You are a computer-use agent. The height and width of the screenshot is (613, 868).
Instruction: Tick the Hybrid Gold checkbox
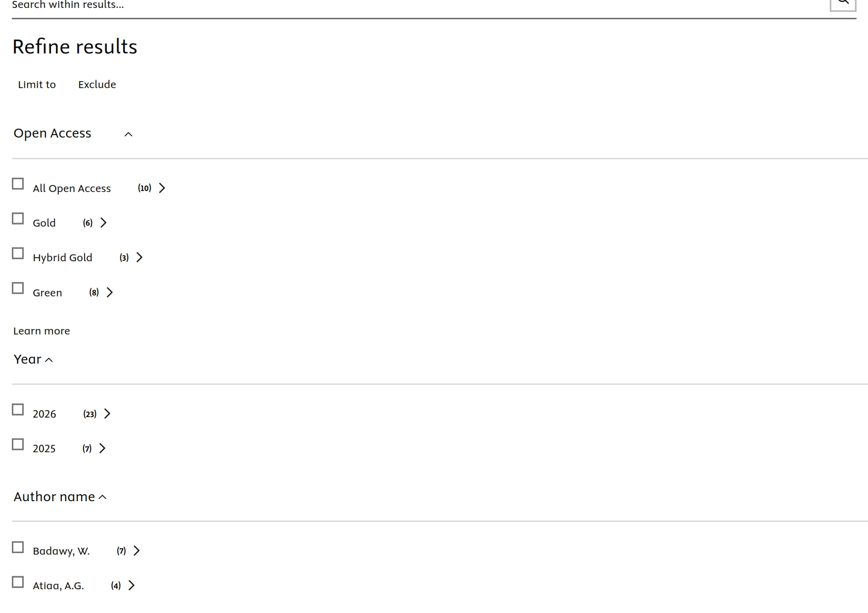pyautogui.click(x=18, y=253)
